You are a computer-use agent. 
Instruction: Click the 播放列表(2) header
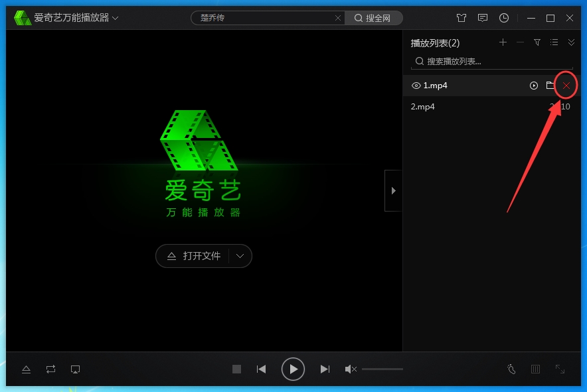tap(435, 43)
